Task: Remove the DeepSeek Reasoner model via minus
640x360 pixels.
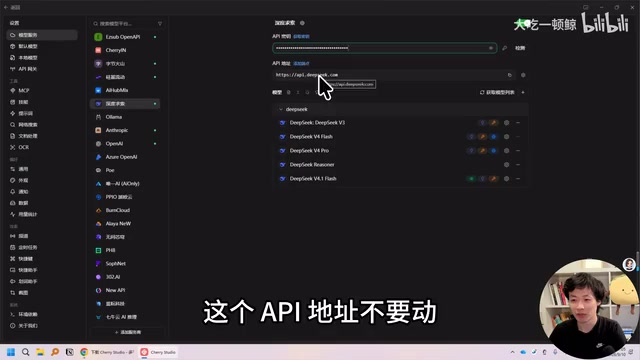Action: tap(518, 165)
